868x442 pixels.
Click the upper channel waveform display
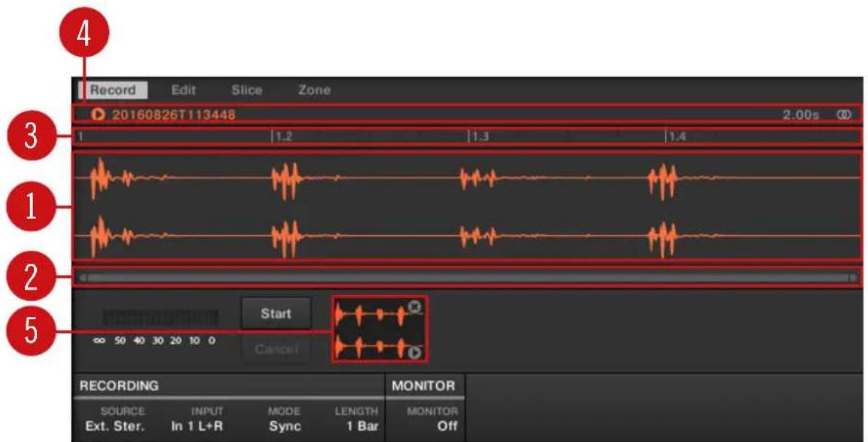point(466,178)
